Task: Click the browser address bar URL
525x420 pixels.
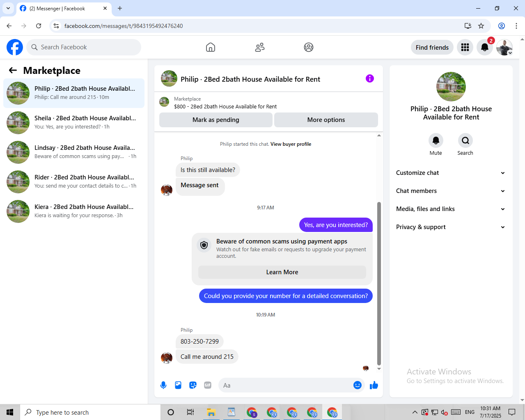Action: pyautogui.click(x=124, y=26)
